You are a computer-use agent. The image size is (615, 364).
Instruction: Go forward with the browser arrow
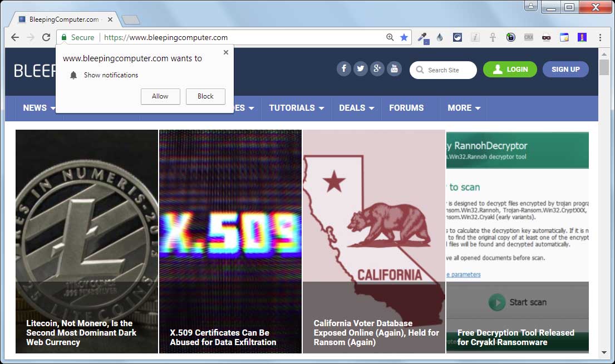[31, 37]
